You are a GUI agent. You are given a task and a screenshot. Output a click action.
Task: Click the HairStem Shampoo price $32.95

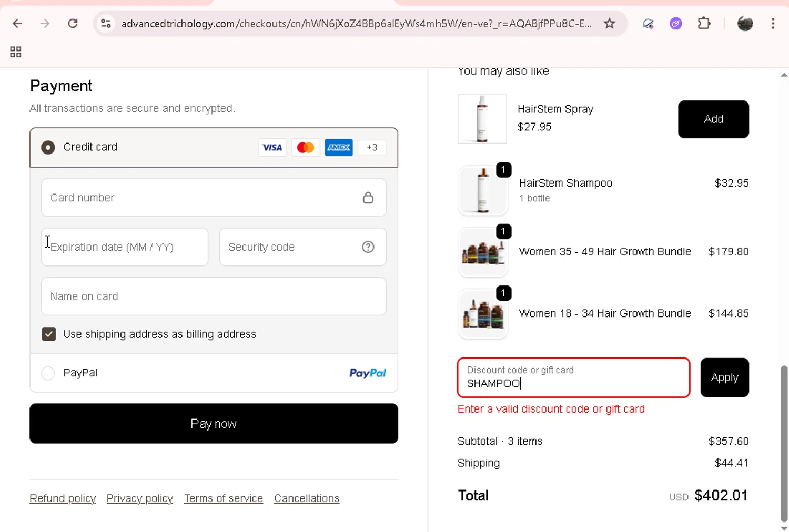click(x=732, y=183)
